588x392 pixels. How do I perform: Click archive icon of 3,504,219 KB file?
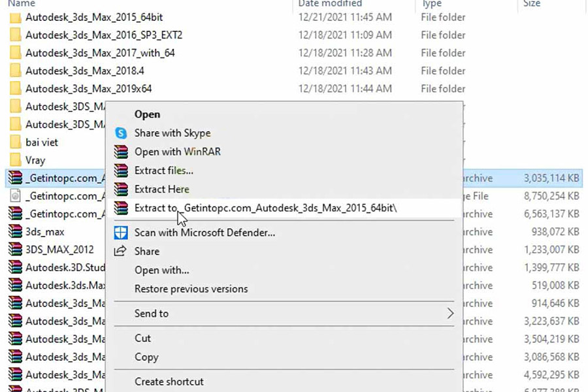(x=15, y=339)
